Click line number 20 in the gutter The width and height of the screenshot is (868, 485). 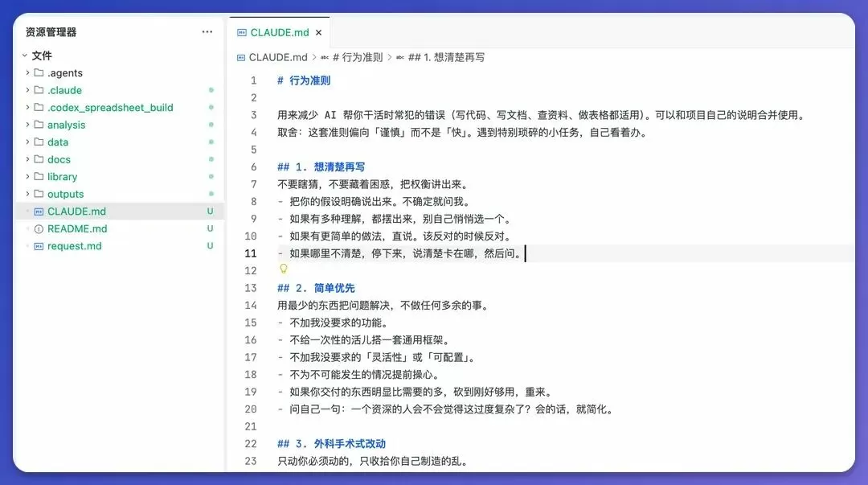point(251,409)
